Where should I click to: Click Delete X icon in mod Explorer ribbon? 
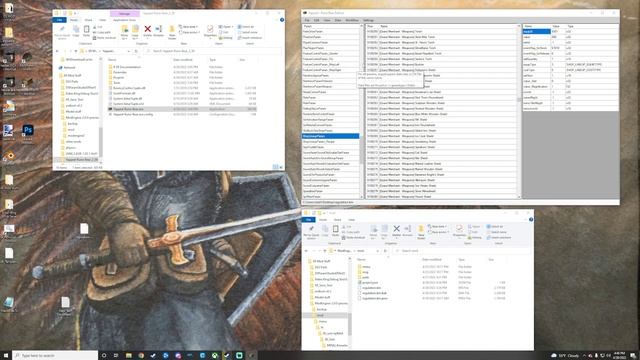396,229
